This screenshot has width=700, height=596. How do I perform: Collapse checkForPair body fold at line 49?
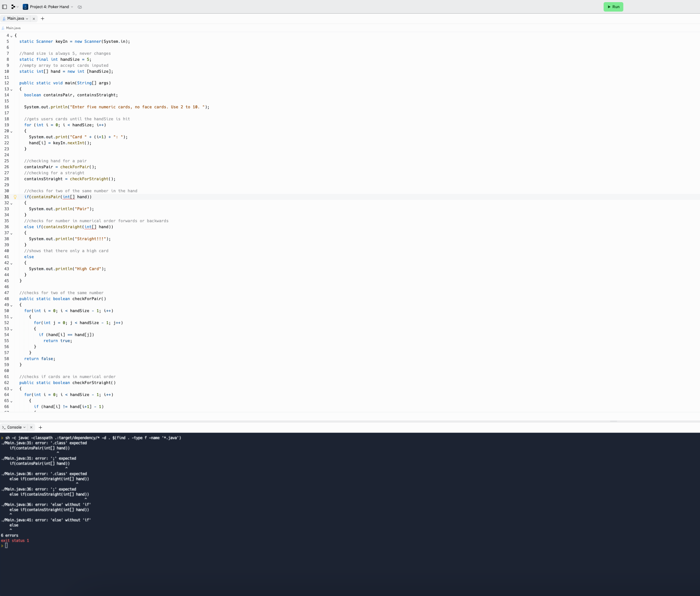click(12, 305)
